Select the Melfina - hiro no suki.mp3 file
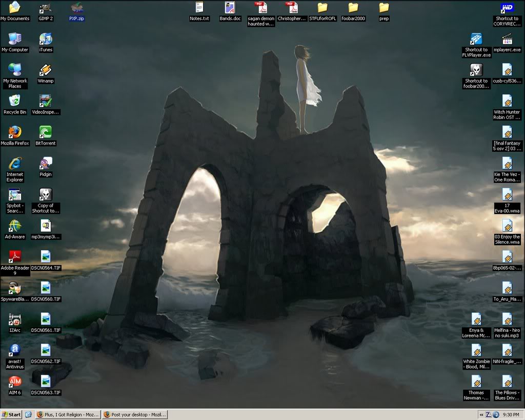The width and height of the screenshot is (525, 420). point(507,319)
